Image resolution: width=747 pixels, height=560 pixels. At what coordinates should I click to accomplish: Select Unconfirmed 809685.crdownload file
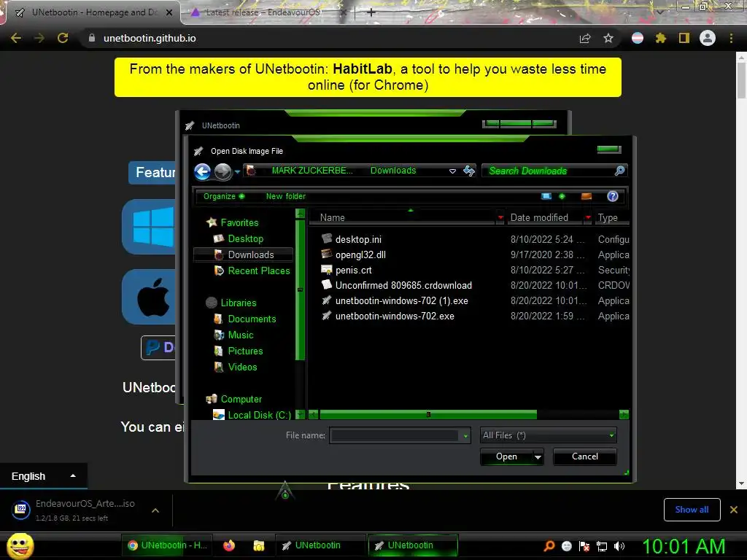(403, 285)
